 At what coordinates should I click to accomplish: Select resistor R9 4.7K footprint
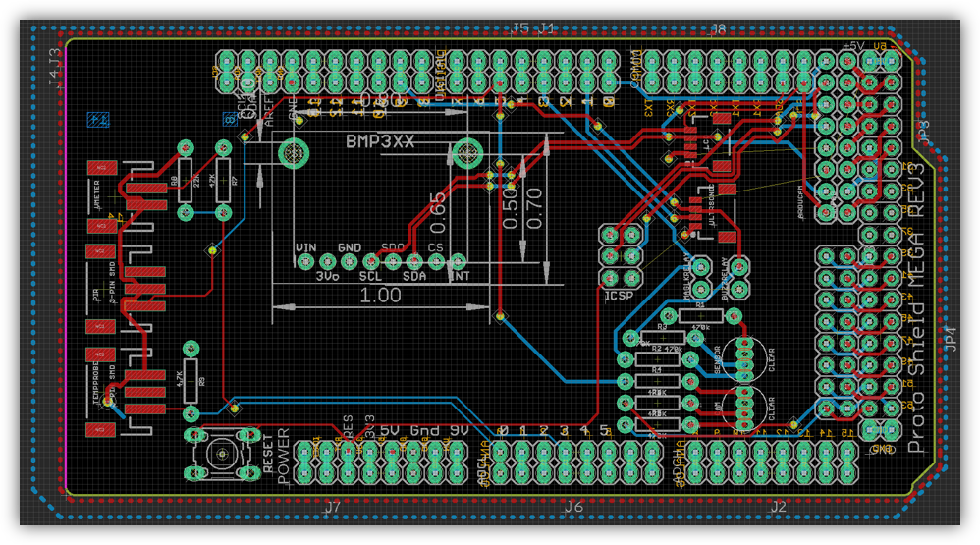pyautogui.click(x=191, y=380)
